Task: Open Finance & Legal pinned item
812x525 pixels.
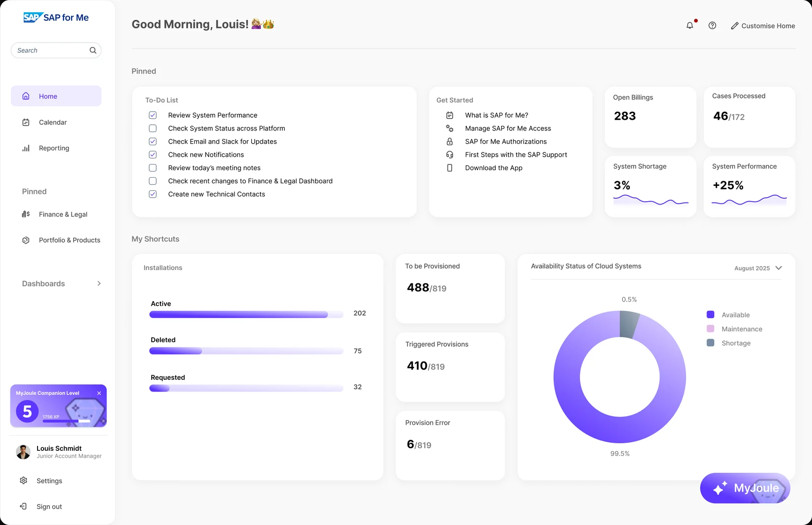Action: click(x=56, y=214)
